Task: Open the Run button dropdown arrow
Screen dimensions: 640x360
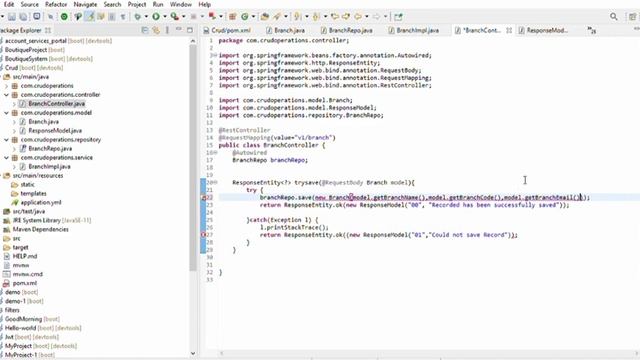Action: click(165, 17)
